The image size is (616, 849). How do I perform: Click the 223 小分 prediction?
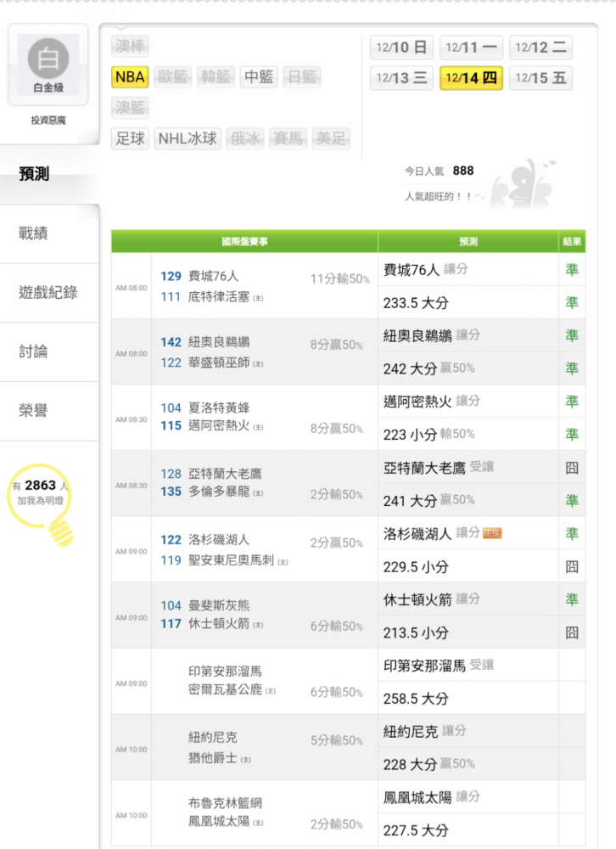pos(410,435)
